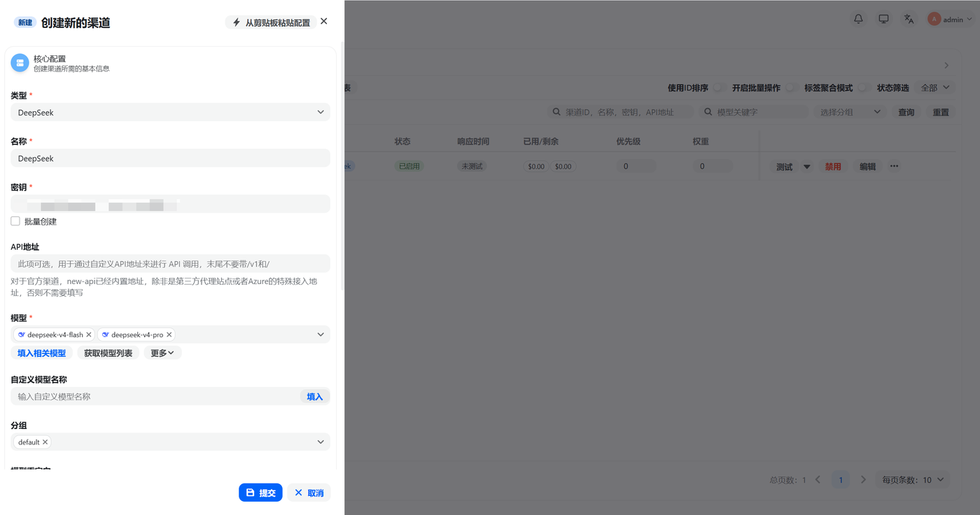Click the admin avatar icon
This screenshot has width=980, height=515.
tap(934, 19)
